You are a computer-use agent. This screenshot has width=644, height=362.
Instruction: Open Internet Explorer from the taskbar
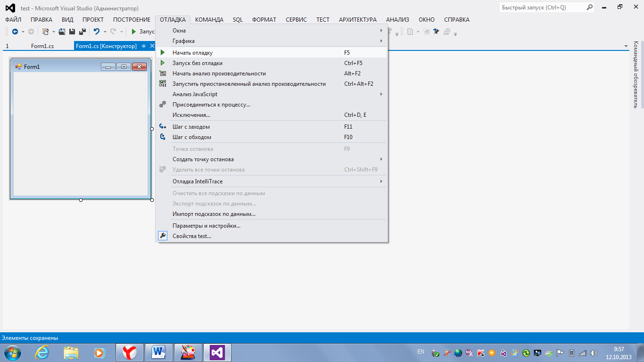tap(42, 352)
